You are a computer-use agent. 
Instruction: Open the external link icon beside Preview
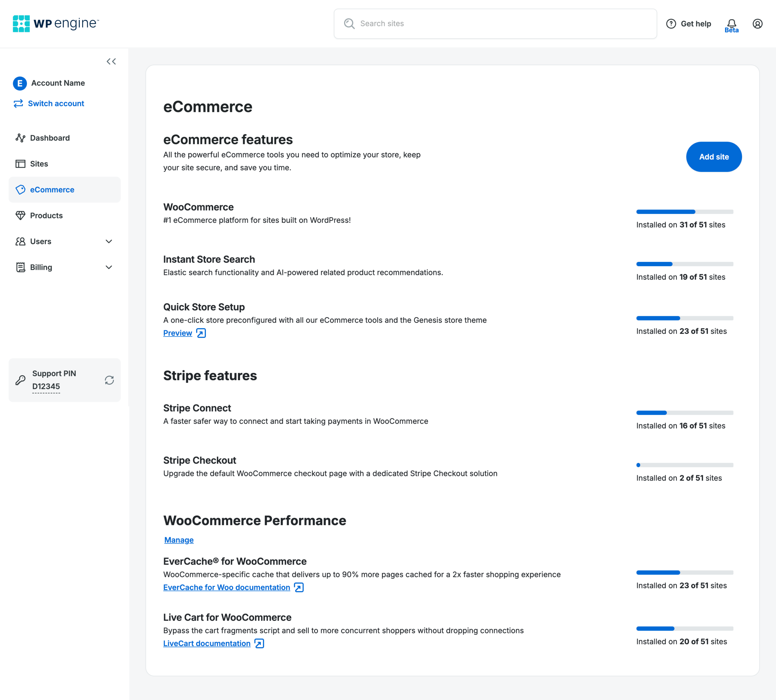pos(201,333)
